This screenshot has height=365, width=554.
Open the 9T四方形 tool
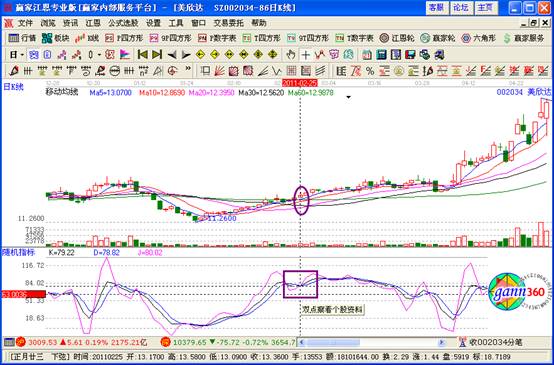(x=308, y=38)
